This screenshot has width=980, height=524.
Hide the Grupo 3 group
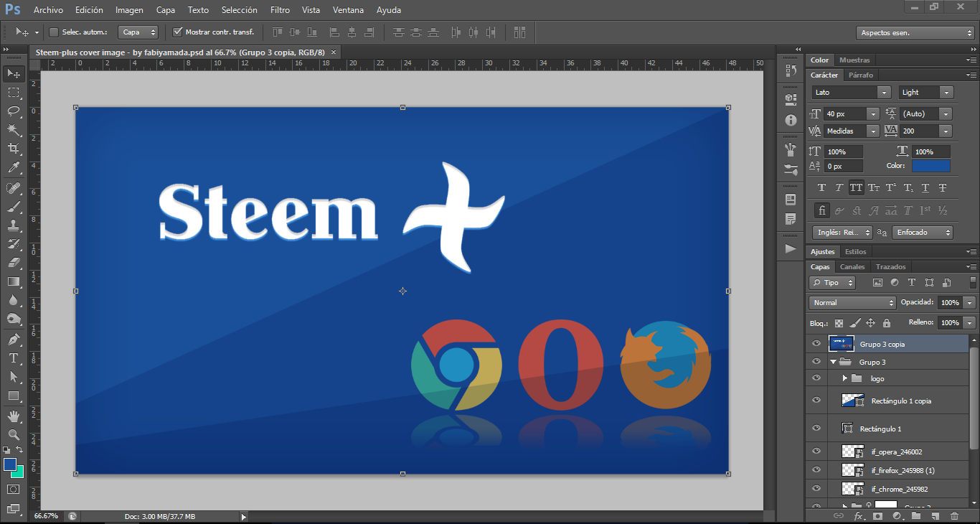[816, 362]
